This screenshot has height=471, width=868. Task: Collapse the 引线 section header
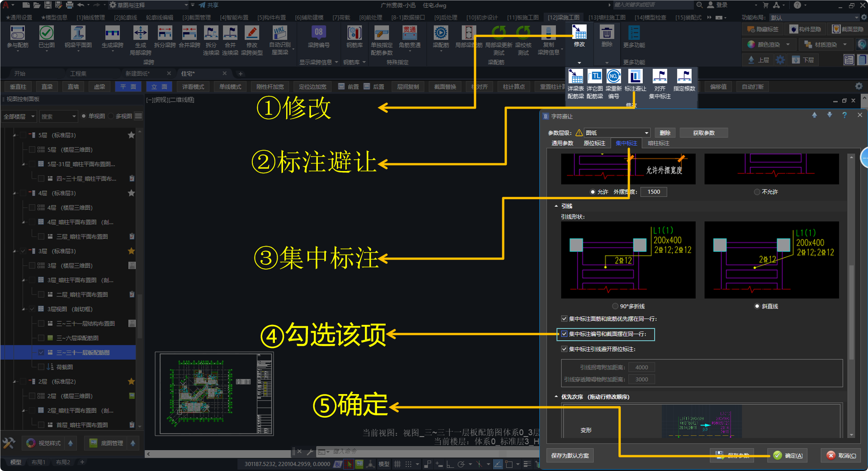tap(557, 206)
